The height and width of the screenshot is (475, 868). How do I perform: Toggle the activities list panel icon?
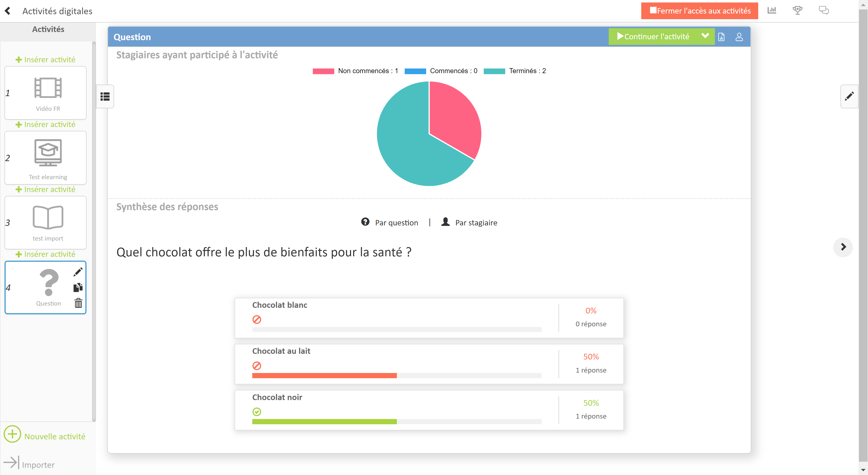[105, 97]
